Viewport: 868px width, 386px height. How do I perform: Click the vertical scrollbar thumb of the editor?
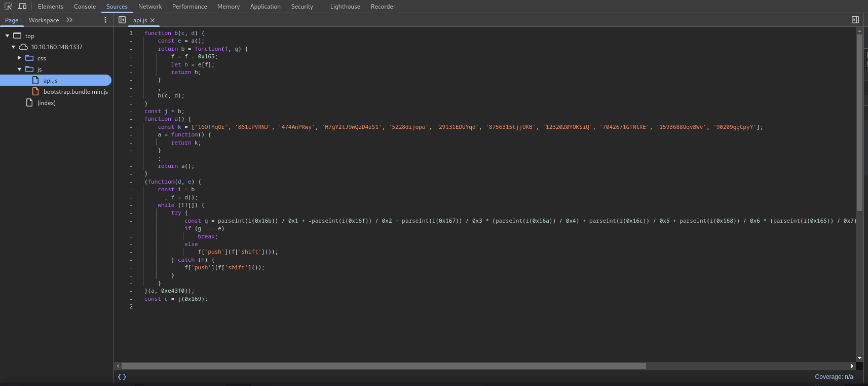tap(859, 122)
